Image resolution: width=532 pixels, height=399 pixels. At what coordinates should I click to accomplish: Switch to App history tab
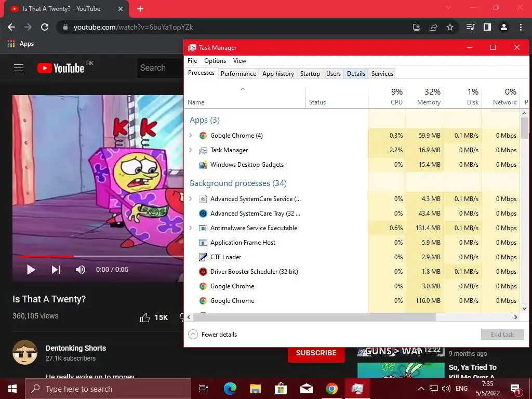click(278, 74)
